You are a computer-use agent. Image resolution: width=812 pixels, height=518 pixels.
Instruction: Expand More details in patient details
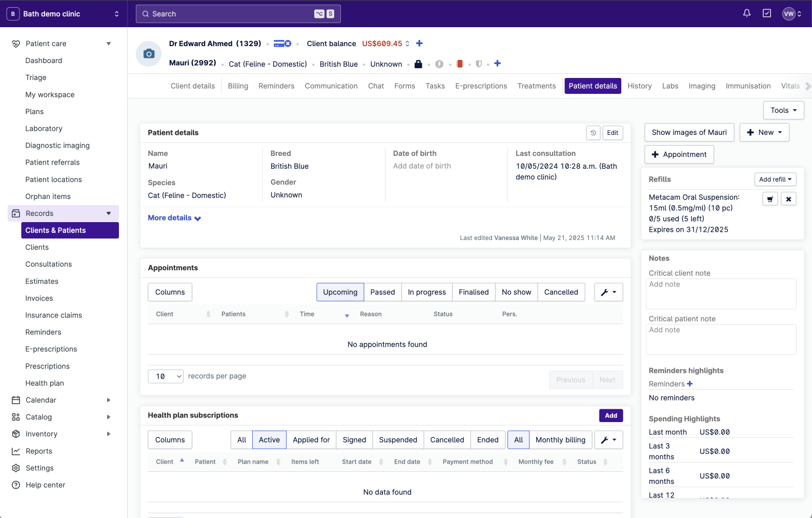coord(174,218)
